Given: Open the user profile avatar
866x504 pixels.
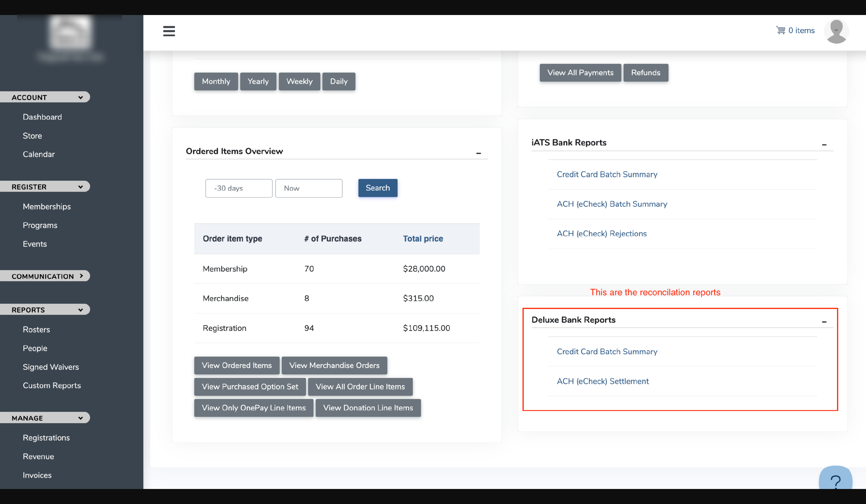Looking at the screenshot, I should coord(836,31).
